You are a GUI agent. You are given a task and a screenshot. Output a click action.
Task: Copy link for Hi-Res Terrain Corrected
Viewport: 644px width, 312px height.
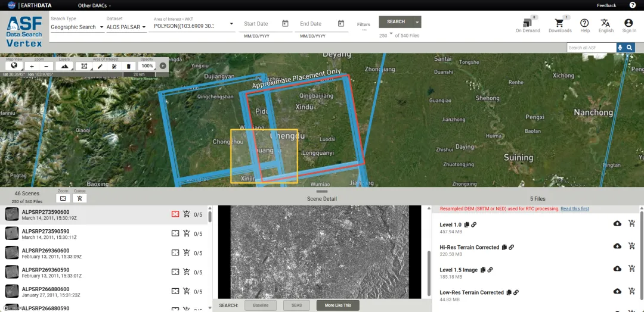click(x=512, y=247)
